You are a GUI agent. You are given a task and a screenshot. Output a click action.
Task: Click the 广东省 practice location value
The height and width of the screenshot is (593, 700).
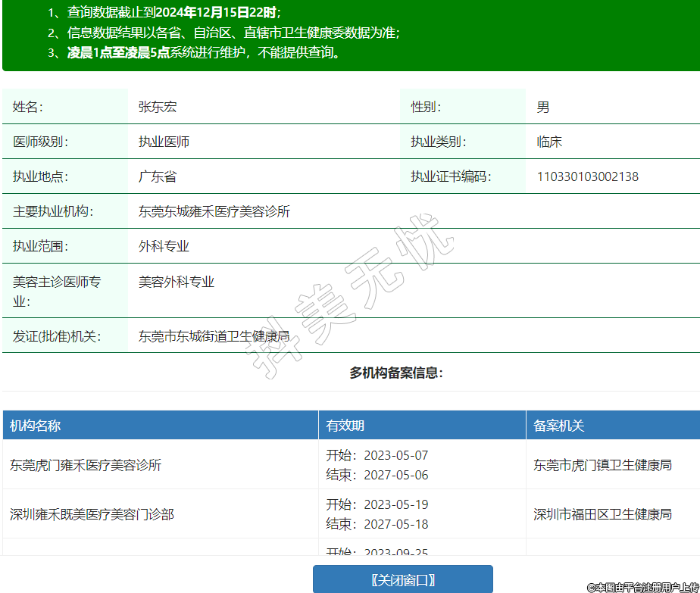[x=158, y=176]
